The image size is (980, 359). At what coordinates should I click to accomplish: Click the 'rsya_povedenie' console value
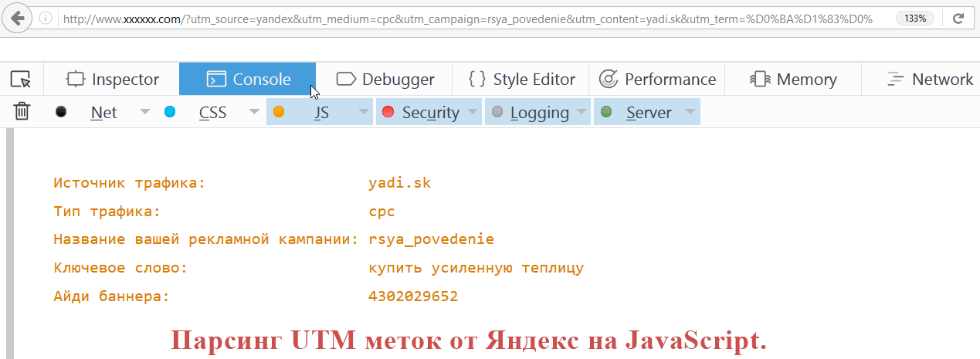pos(432,239)
